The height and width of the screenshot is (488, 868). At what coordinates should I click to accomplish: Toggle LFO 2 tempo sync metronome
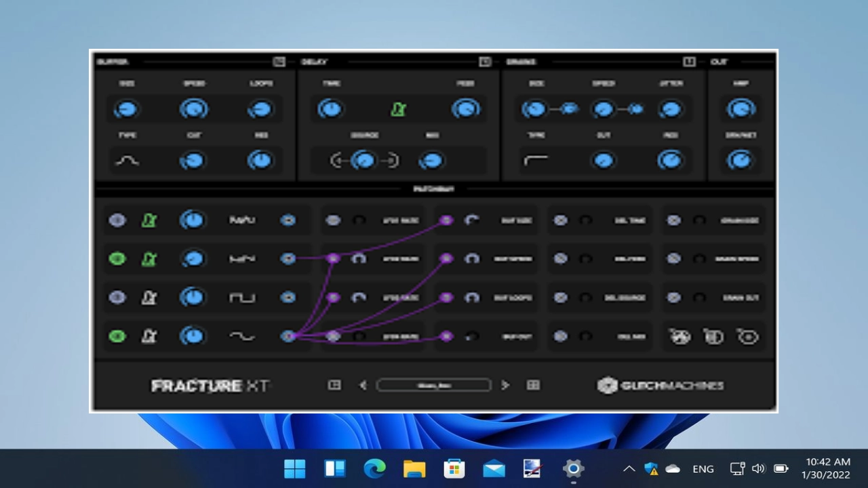tap(149, 259)
